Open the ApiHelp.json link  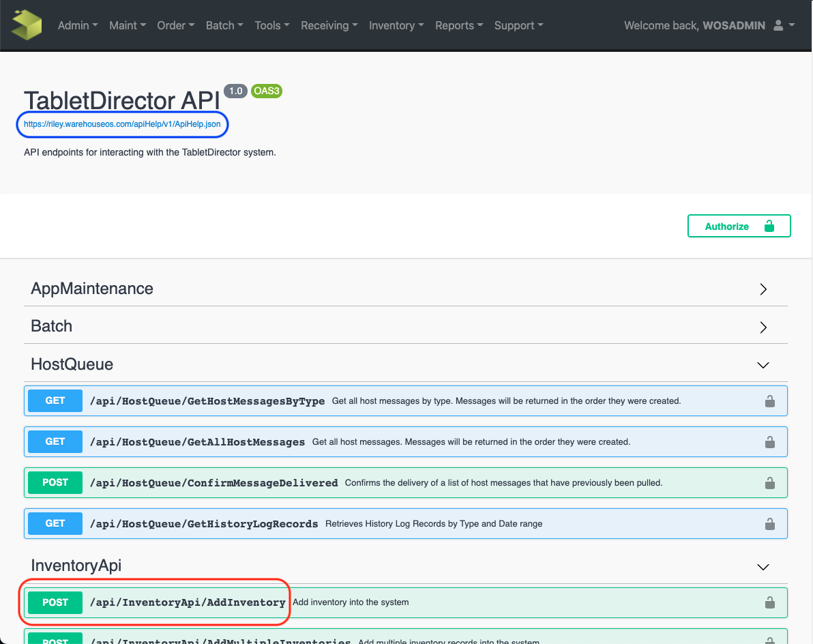click(122, 124)
